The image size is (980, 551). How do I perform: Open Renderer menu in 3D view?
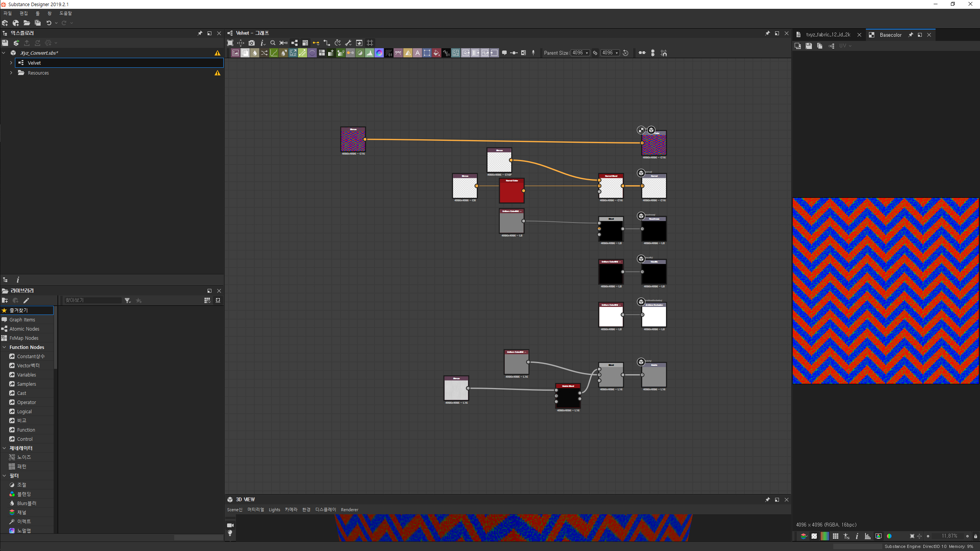pyautogui.click(x=349, y=510)
